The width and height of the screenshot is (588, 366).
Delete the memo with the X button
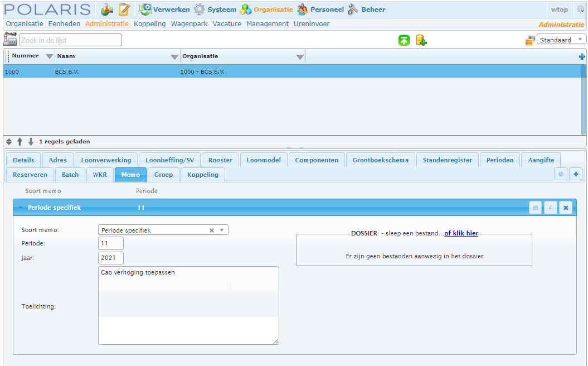[x=566, y=208]
